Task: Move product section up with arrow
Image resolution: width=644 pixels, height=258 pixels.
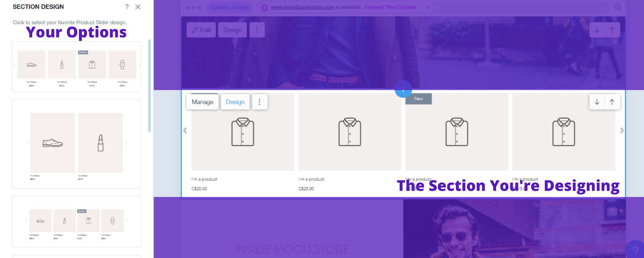Action: click(612, 102)
